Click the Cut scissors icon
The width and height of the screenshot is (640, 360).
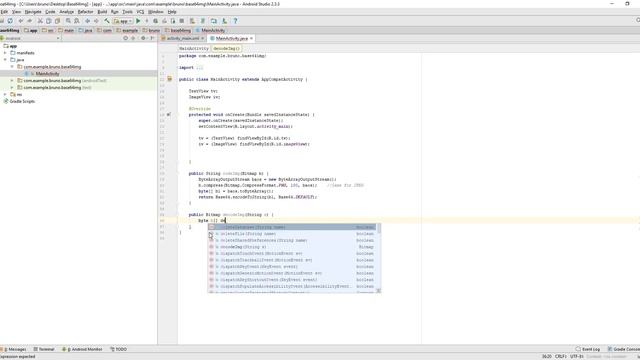pos(40,21)
